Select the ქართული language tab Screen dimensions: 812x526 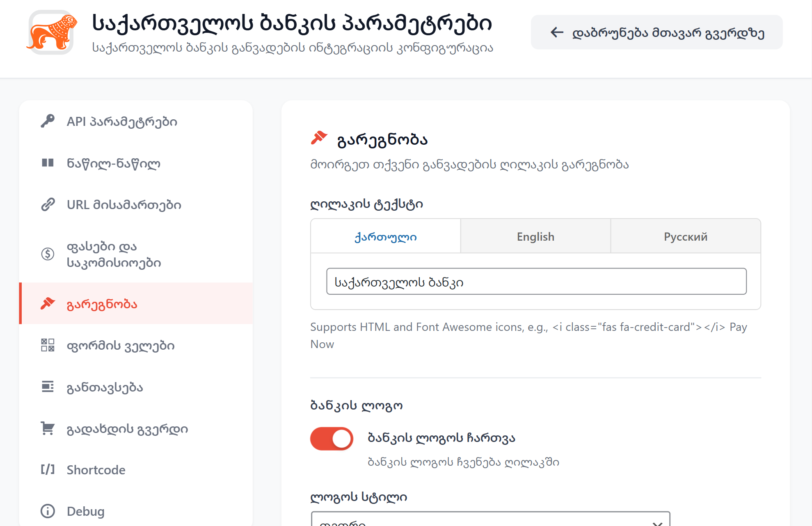[385, 237]
